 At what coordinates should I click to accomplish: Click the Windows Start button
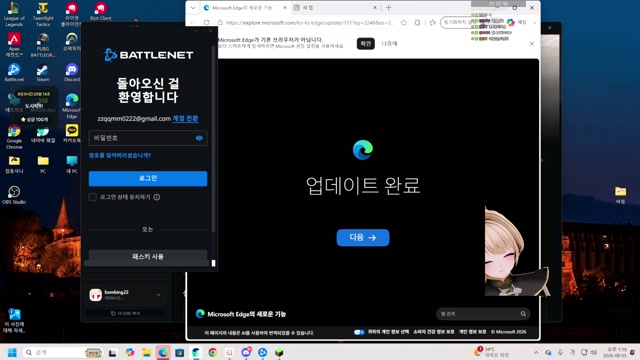coord(12,352)
